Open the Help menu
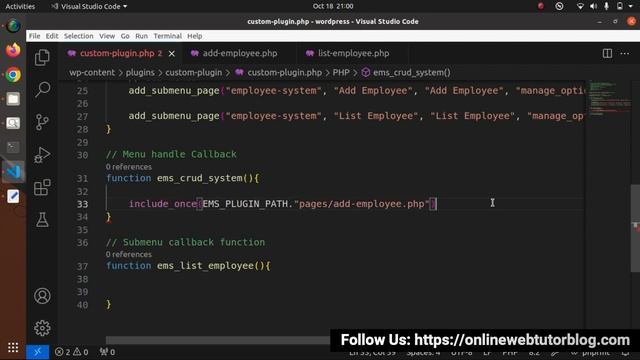The width and height of the screenshot is (640, 360). 195,36
